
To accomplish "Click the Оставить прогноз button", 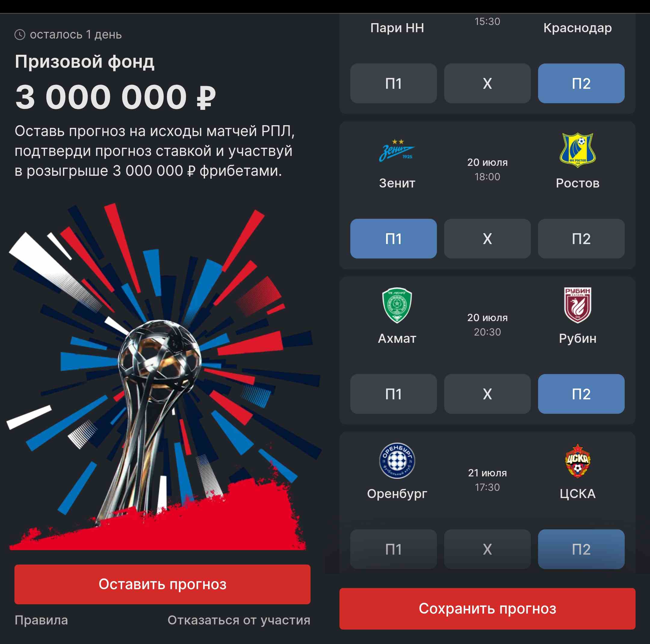I will 162,584.
